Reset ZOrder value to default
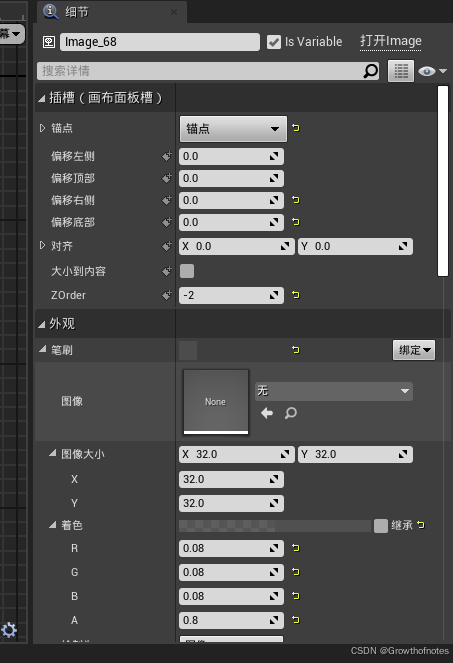The height and width of the screenshot is (663, 453). click(x=296, y=295)
